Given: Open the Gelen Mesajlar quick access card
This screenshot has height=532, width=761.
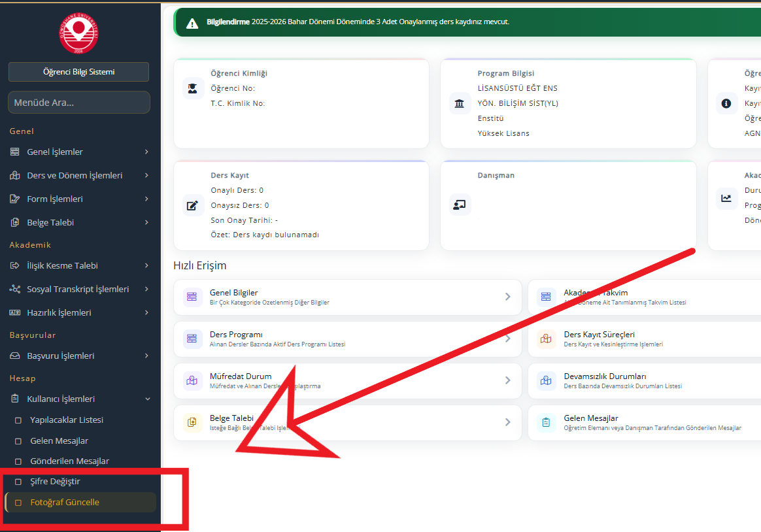Looking at the screenshot, I should point(645,423).
